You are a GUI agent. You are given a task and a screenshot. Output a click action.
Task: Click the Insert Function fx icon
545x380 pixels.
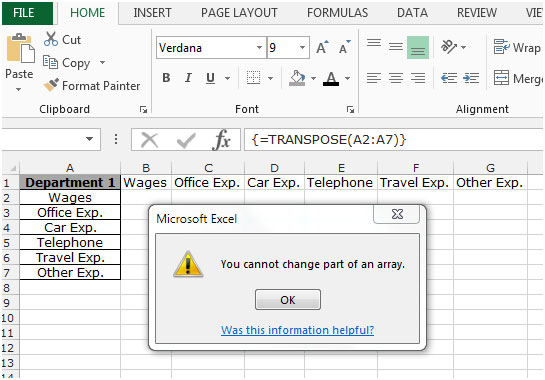pyautogui.click(x=221, y=140)
